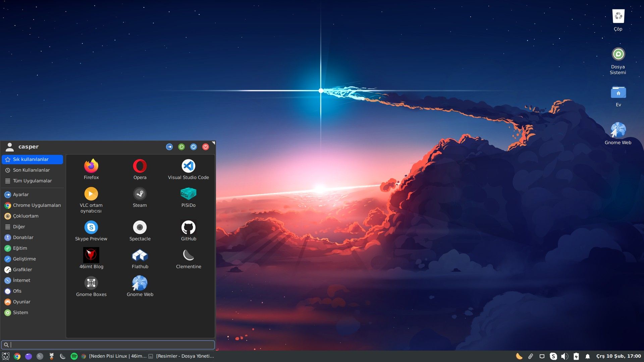Open the Geliştirme category

24,259
